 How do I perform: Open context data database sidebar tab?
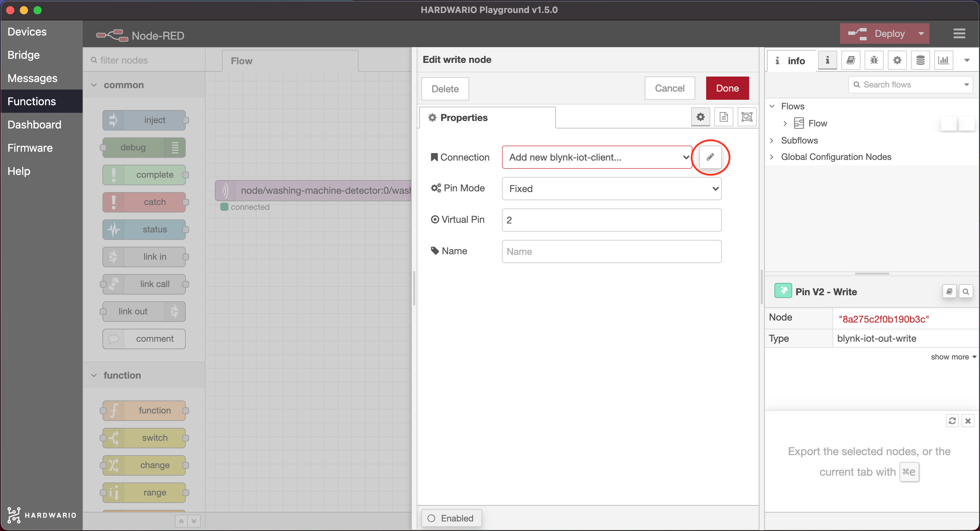(920, 60)
